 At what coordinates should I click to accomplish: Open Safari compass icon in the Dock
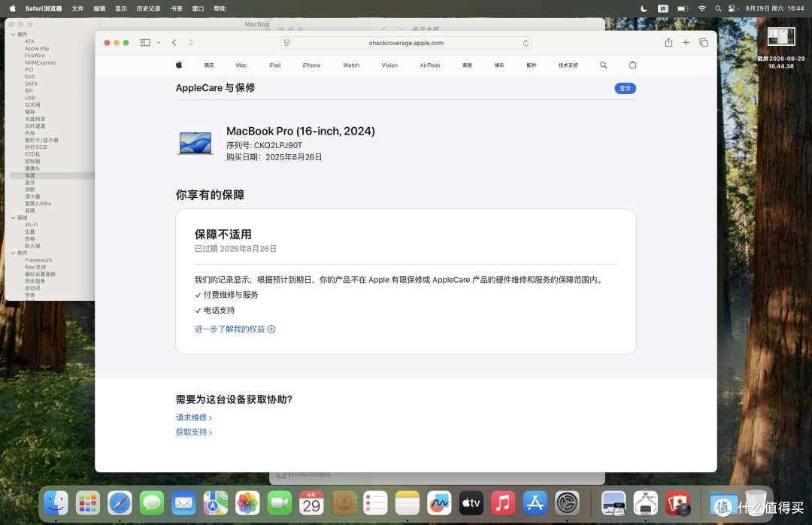click(120, 503)
